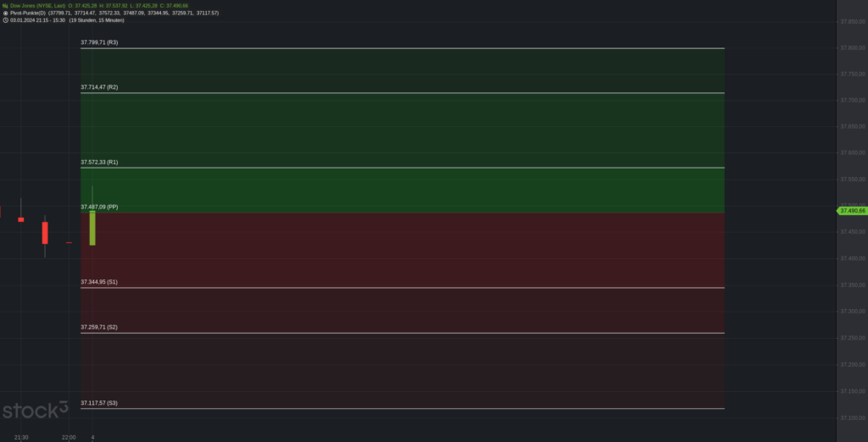Click the large red bearish candlestick

tap(45, 233)
